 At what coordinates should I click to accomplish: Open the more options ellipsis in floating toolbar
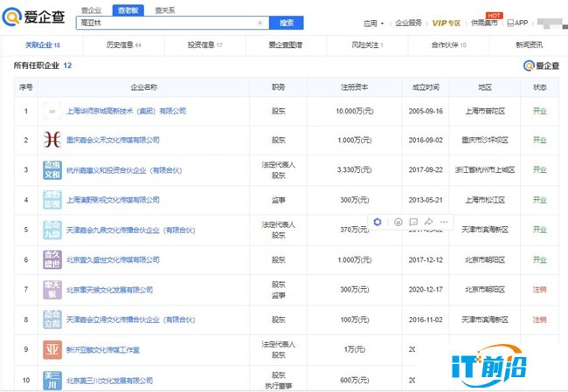click(444, 222)
